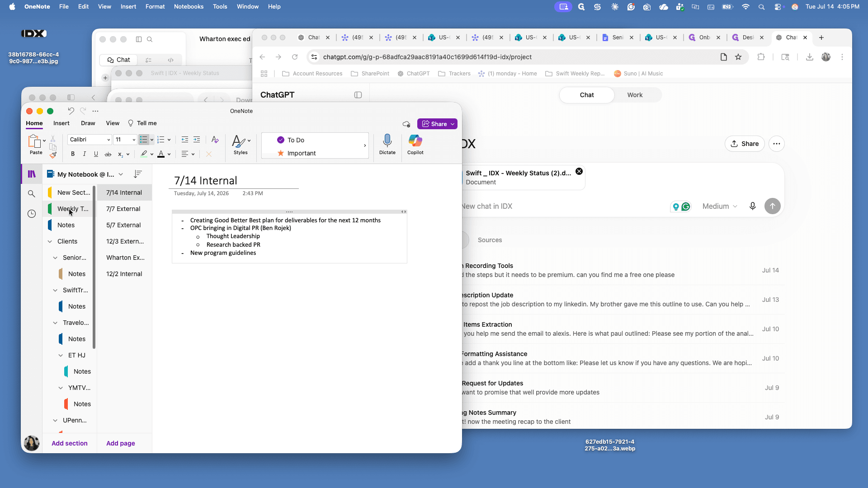Image resolution: width=868 pixels, height=488 pixels.
Task: Open the font size 11 dropdown
Action: click(x=134, y=140)
